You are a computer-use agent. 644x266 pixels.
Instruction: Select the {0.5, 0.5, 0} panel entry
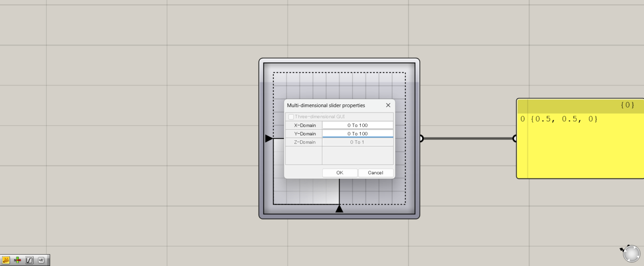point(564,119)
